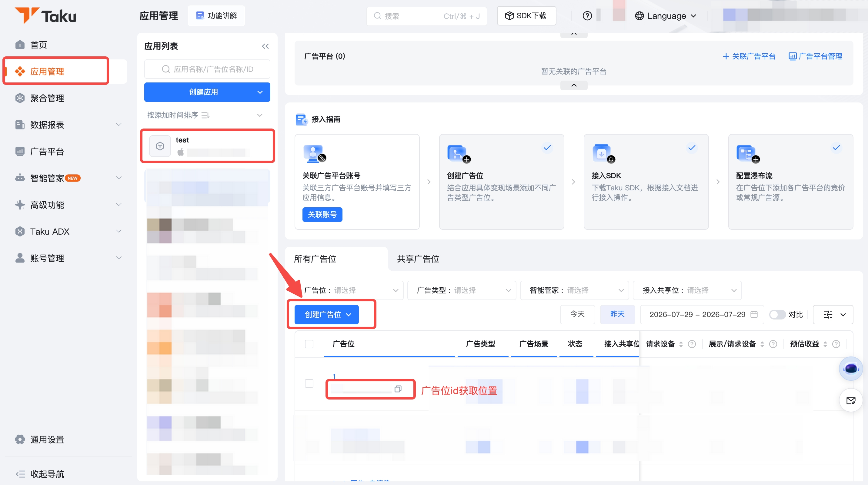
Task: Open 通用设置 gear settings
Action: click(20, 440)
